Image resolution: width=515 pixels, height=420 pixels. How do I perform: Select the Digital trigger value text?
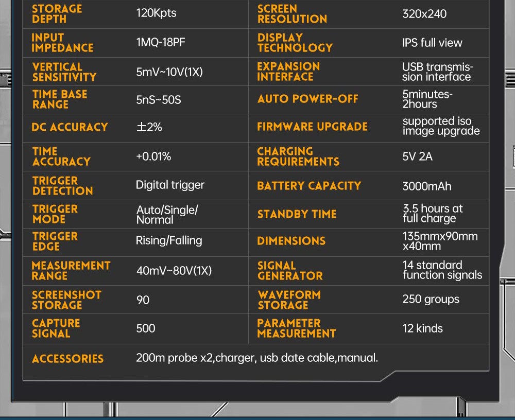point(170,185)
